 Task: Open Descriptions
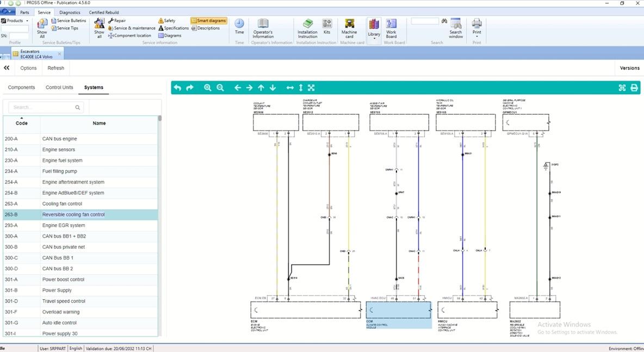click(x=206, y=28)
